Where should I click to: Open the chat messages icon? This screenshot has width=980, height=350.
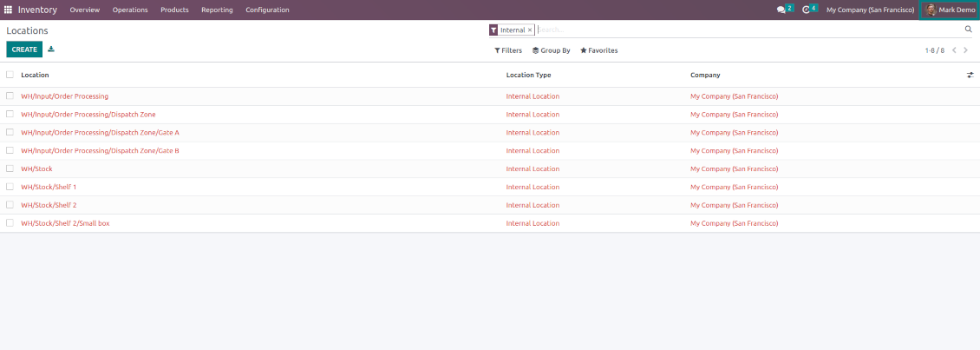[781, 10]
